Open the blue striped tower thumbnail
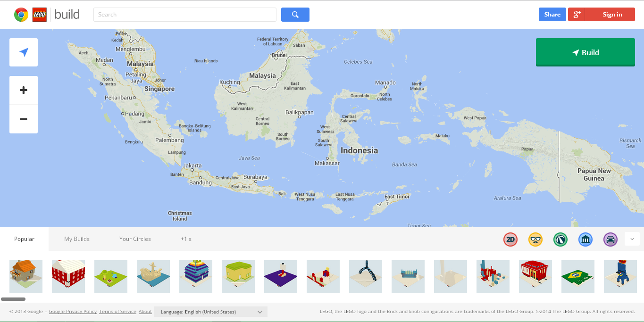The image size is (644, 322). pyautogui.click(x=196, y=277)
